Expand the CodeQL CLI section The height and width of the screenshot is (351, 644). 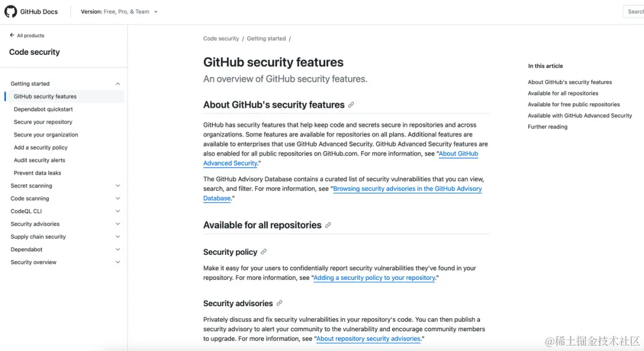click(x=117, y=211)
